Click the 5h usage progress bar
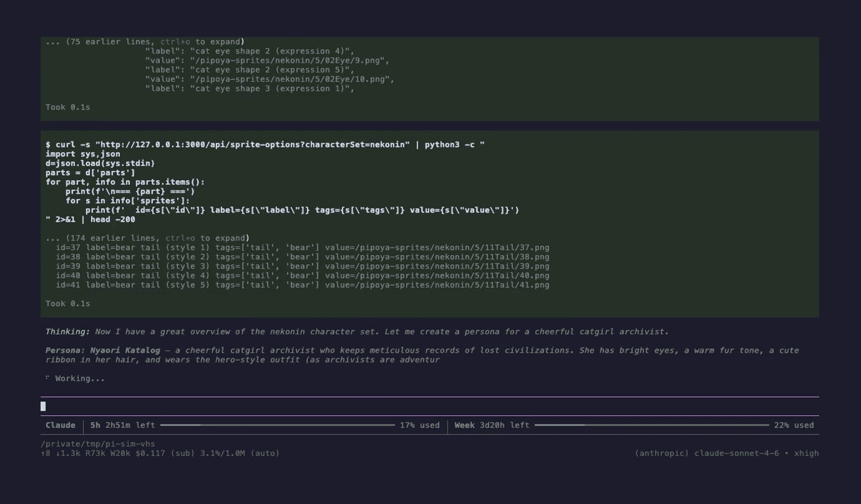The height and width of the screenshot is (504, 861). pyautogui.click(x=277, y=425)
